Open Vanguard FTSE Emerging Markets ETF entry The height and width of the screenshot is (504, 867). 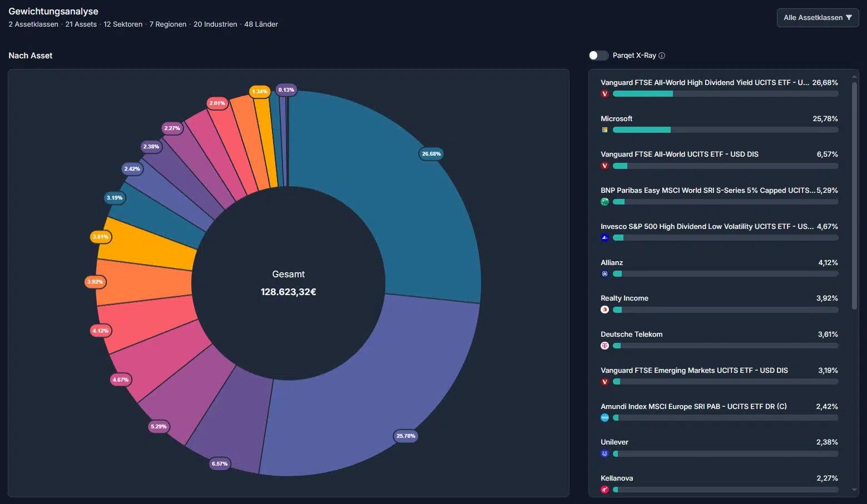tap(694, 371)
